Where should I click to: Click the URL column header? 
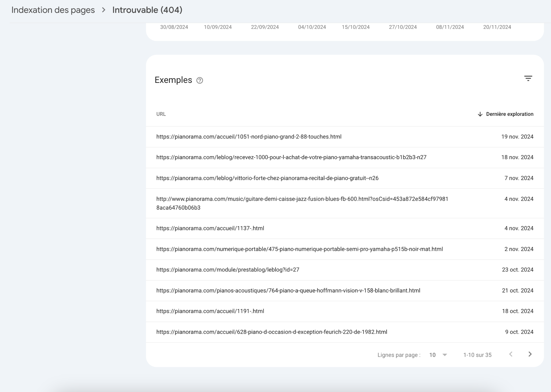point(161,114)
